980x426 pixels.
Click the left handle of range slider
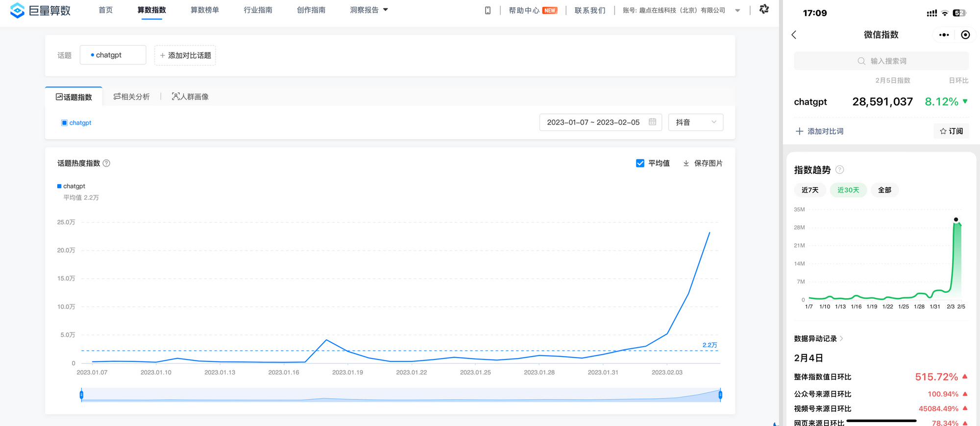tap(81, 395)
